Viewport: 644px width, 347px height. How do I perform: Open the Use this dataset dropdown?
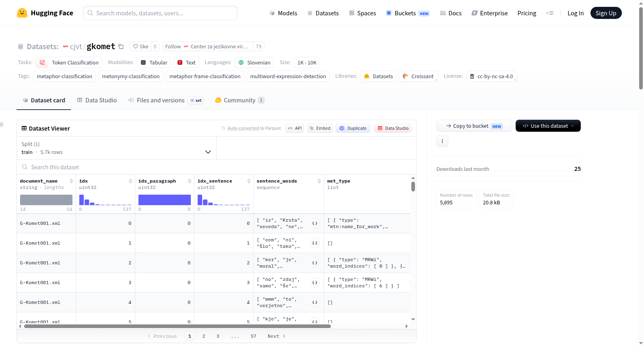pyautogui.click(x=548, y=126)
